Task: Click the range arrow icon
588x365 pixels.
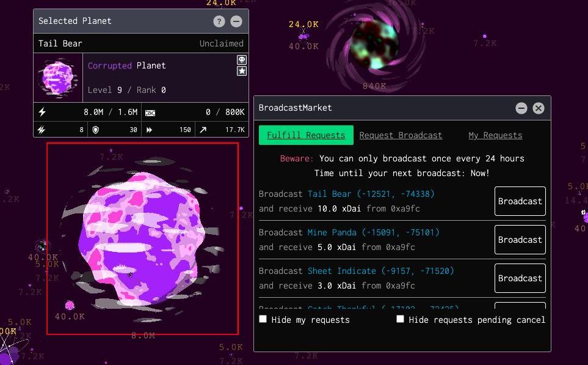Action: click(203, 130)
